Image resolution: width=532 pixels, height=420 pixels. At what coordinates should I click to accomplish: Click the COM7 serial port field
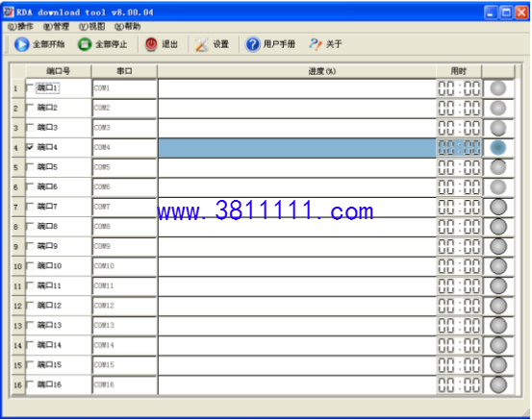click(124, 207)
